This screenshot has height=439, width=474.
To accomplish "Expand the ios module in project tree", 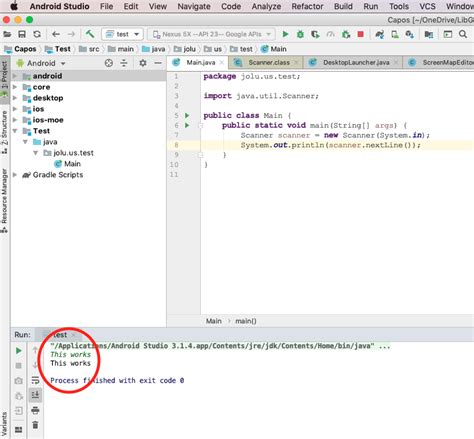I will coord(15,109).
